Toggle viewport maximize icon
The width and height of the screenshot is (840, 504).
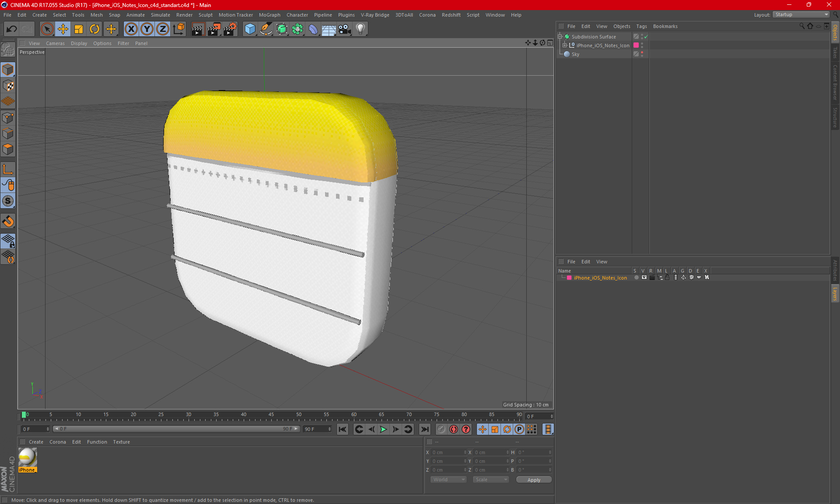(x=550, y=43)
